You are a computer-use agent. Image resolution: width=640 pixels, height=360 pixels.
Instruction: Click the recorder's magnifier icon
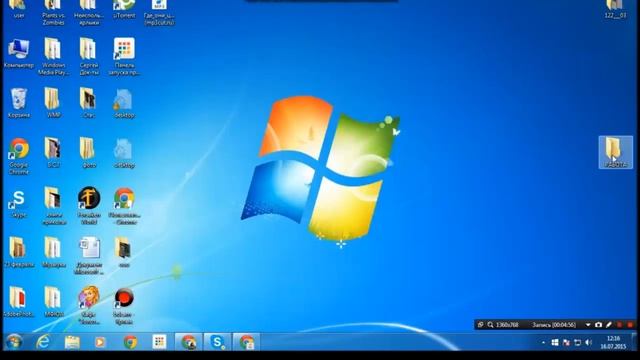(x=490, y=325)
